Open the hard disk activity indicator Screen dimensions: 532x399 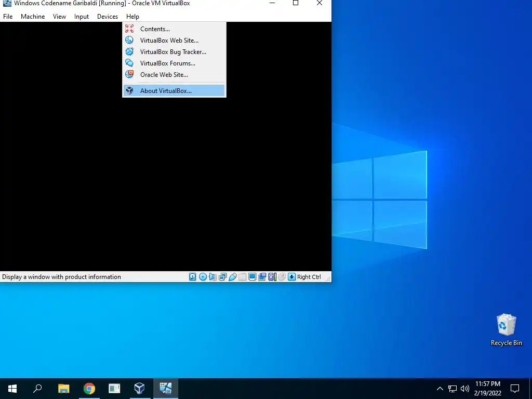tap(192, 277)
